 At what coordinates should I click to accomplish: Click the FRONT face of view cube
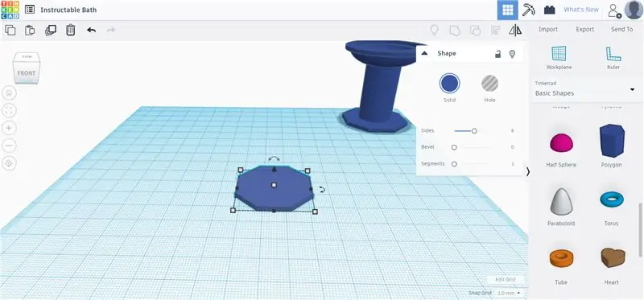[x=27, y=72]
